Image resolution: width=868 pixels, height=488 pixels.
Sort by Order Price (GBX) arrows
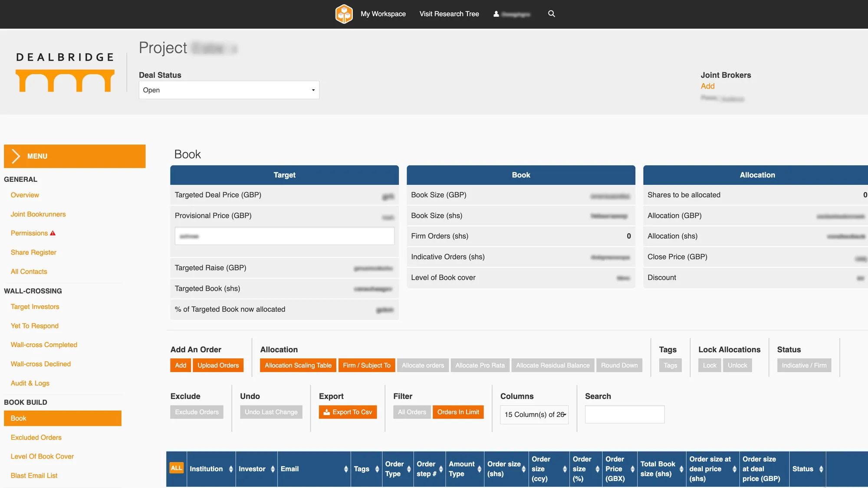[632, 469]
